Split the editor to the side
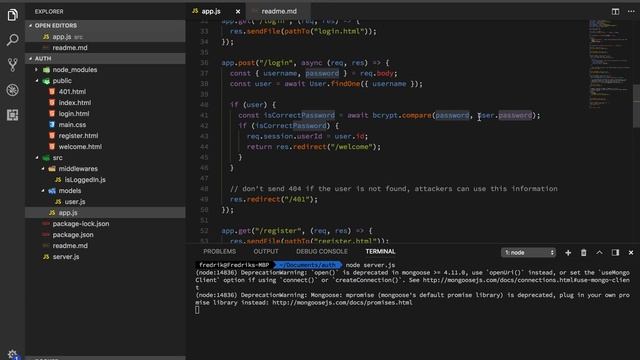Viewport: 640px width, 360px height. click(615, 11)
